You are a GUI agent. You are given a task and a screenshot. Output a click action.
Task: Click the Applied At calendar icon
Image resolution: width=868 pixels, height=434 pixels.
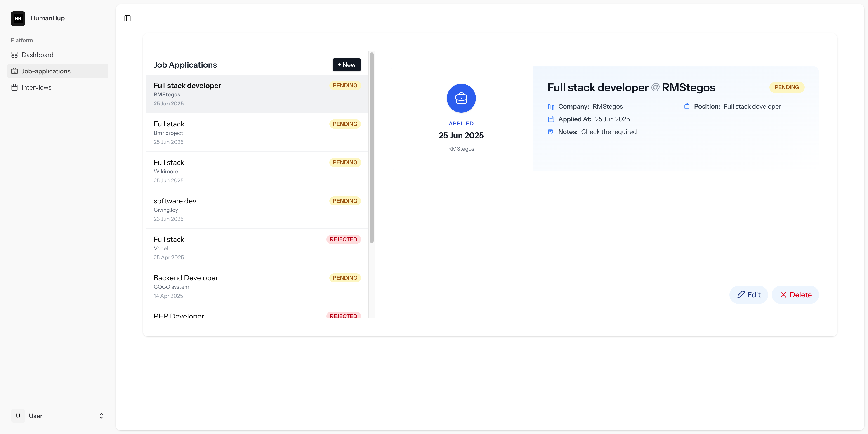pyautogui.click(x=551, y=119)
